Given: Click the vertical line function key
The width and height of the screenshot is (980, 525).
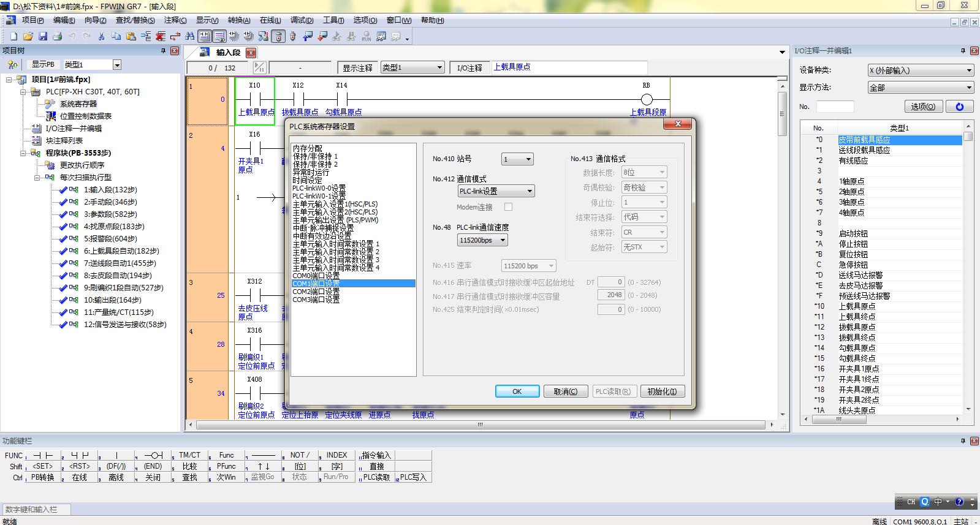Looking at the screenshot, I should (116, 455).
